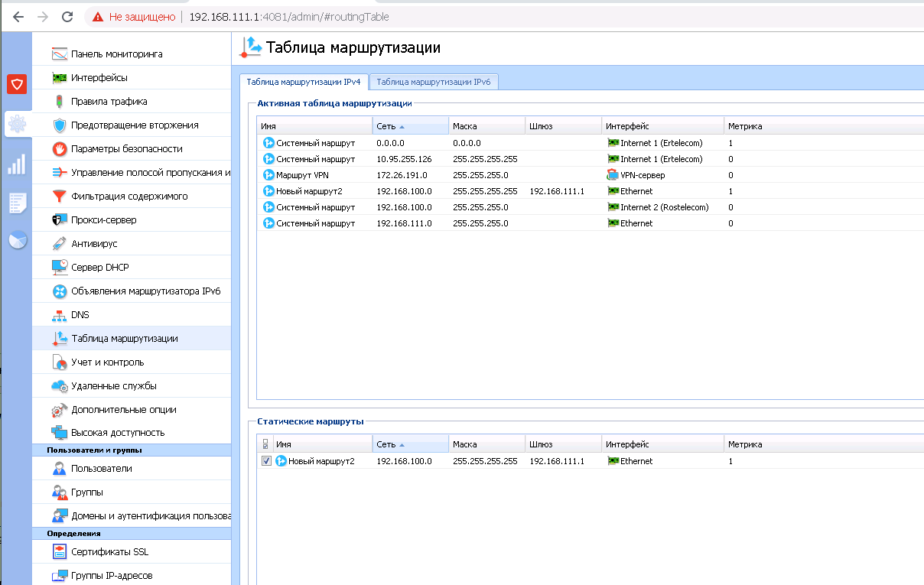Click the Высокая доступность icon
Viewport: 924px width, 585px height.
60,434
